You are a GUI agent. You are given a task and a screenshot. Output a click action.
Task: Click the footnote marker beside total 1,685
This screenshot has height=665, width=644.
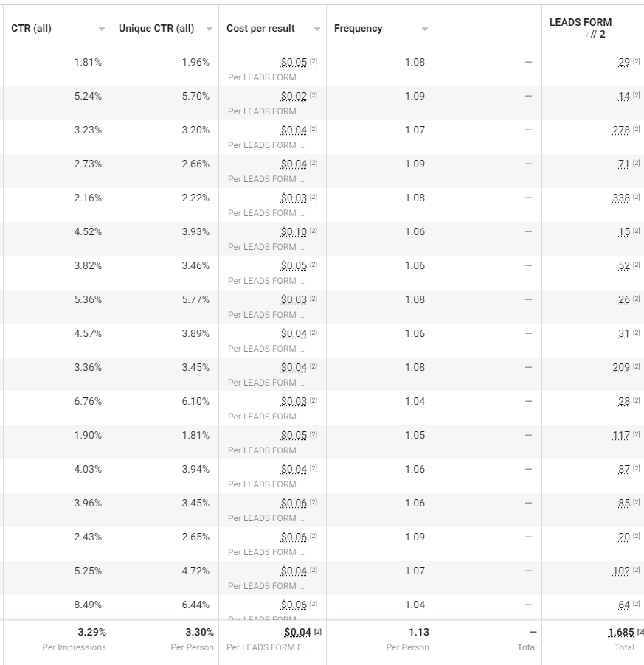click(x=640, y=632)
